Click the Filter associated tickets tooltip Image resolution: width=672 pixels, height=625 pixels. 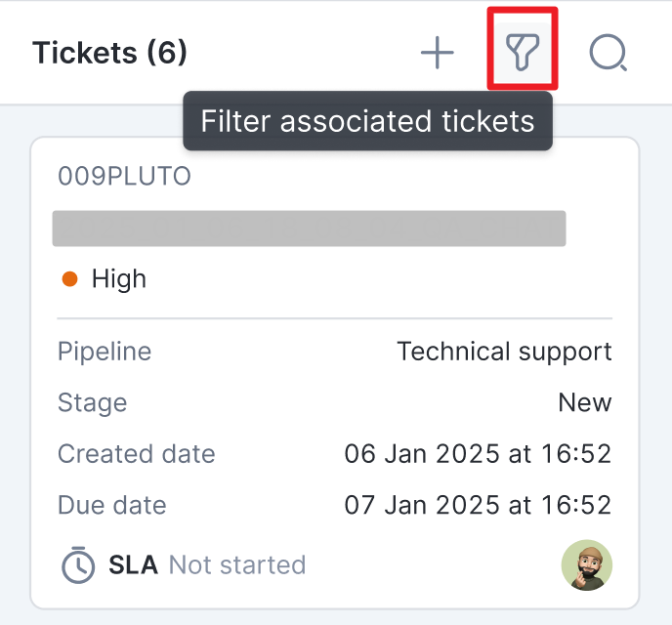(x=367, y=121)
